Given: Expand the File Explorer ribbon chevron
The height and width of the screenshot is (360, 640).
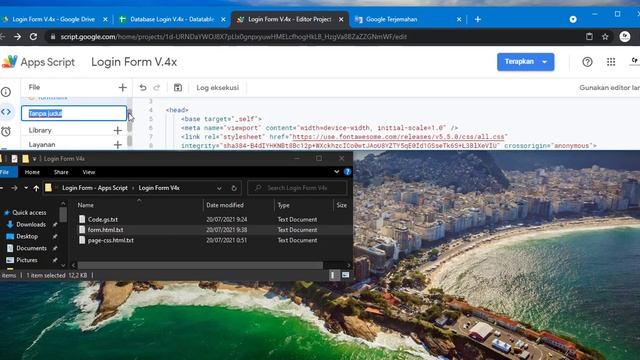Looking at the screenshot, I should (336, 172).
